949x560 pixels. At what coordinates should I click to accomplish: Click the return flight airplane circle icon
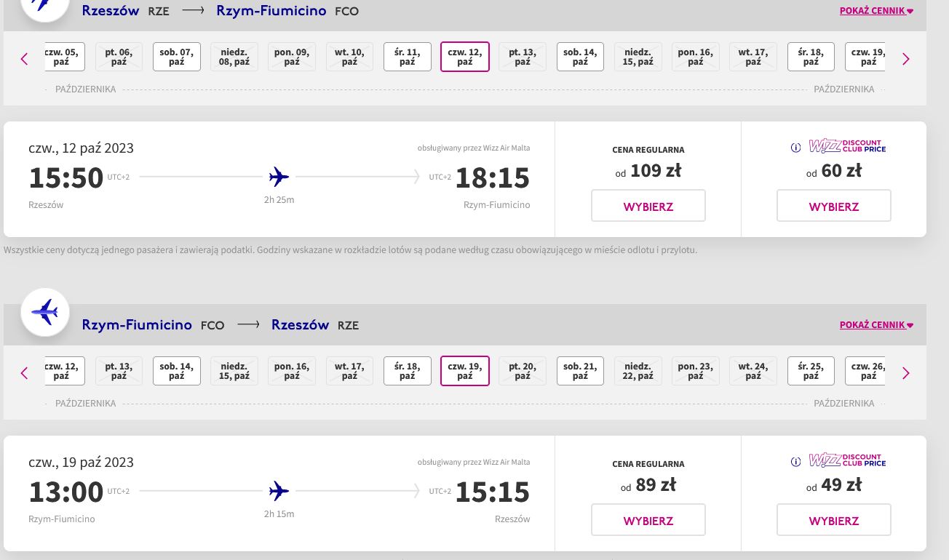click(x=45, y=313)
